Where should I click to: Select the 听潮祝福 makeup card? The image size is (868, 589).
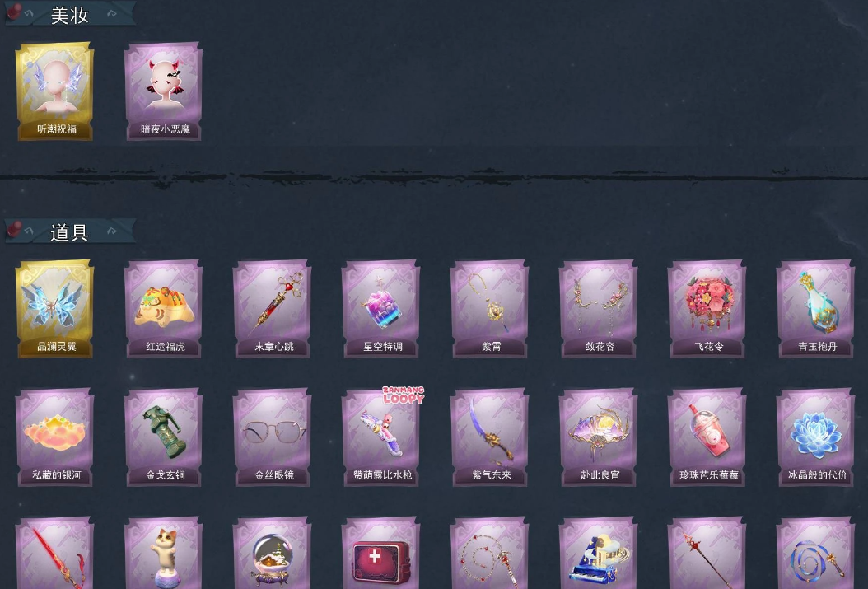click(x=54, y=91)
